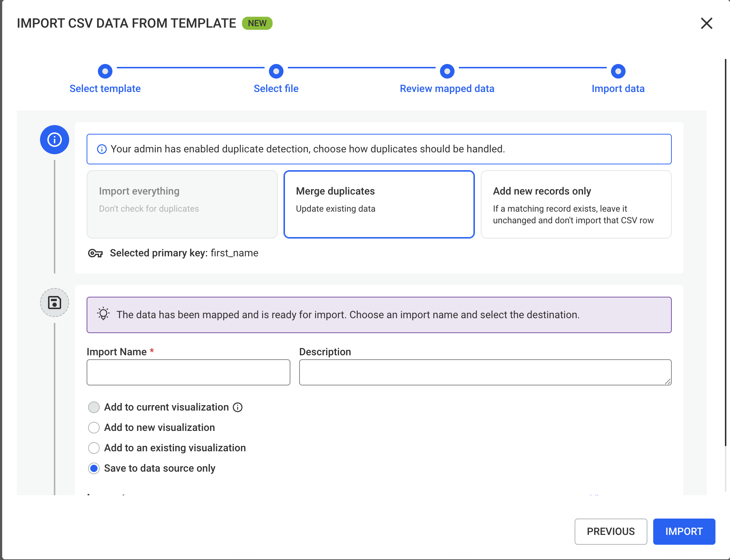
Task: Click the Select template step circle
Action: 105,71
